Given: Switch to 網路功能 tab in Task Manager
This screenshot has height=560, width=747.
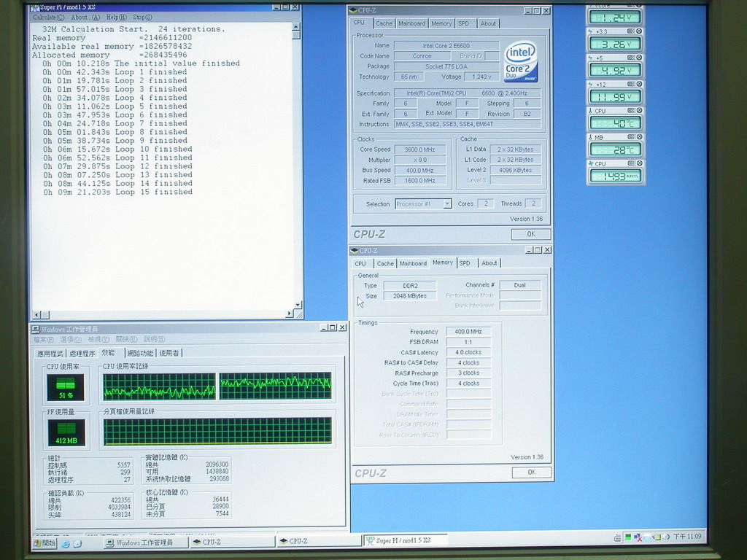Looking at the screenshot, I should [140, 354].
